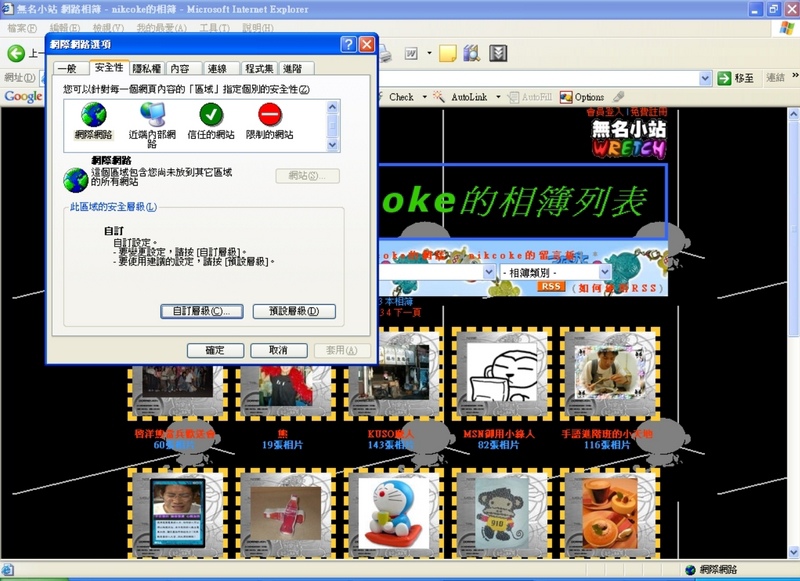Click the 取消 button
The height and width of the screenshot is (581, 800).
279,350
